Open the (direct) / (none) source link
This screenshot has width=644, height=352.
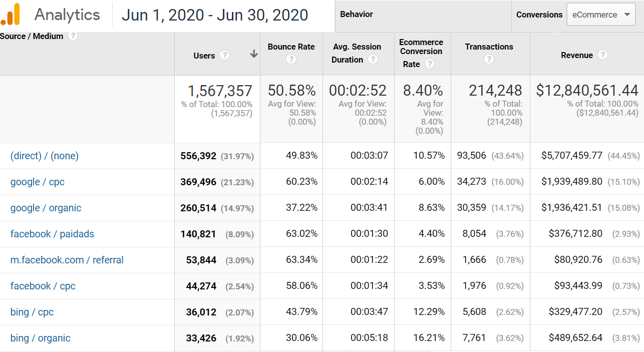pos(45,156)
